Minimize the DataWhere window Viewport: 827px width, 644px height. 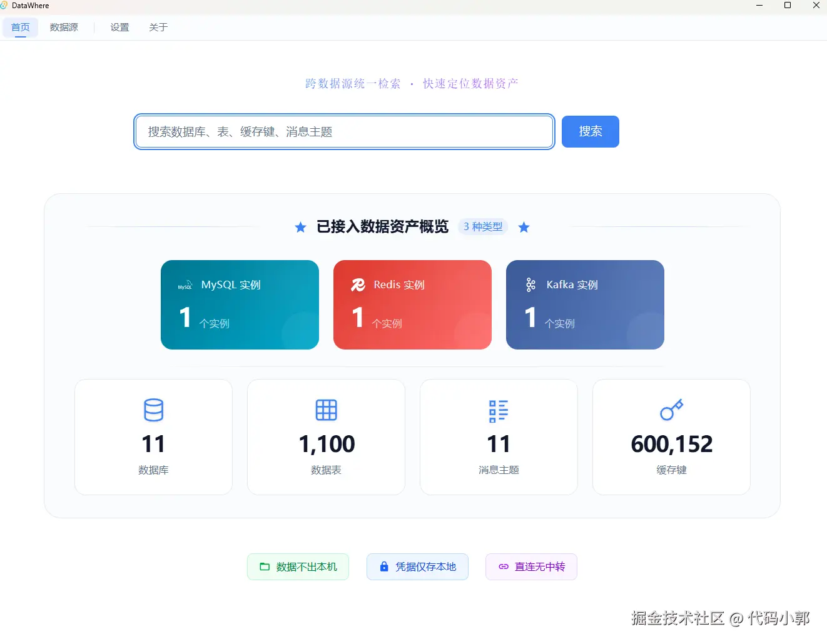point(759,5)
